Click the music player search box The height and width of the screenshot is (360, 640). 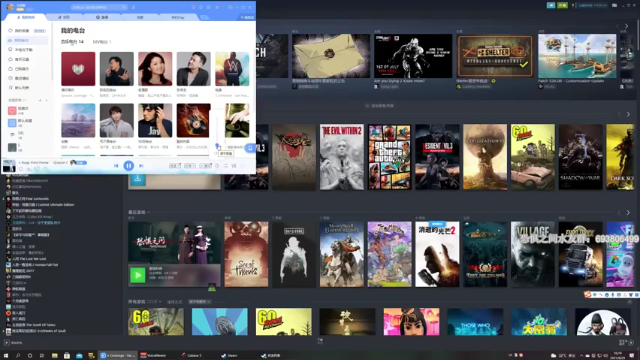click(98, 7)
